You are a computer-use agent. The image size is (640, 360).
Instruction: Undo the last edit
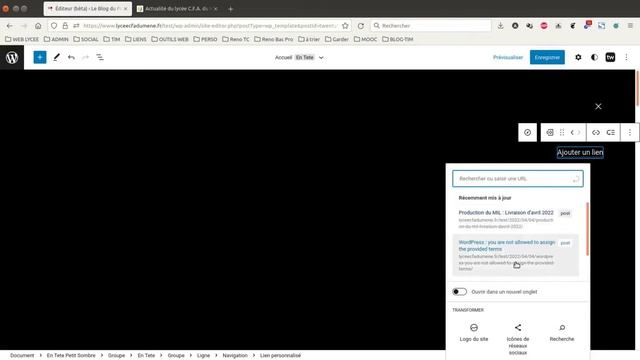coord(71,58)
